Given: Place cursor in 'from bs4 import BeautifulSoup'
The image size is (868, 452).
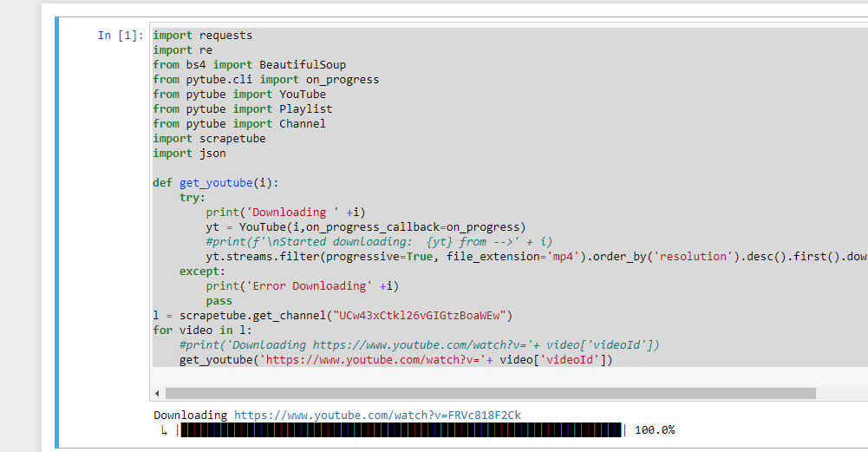Looking at the screenshot, I should (249, 65).
